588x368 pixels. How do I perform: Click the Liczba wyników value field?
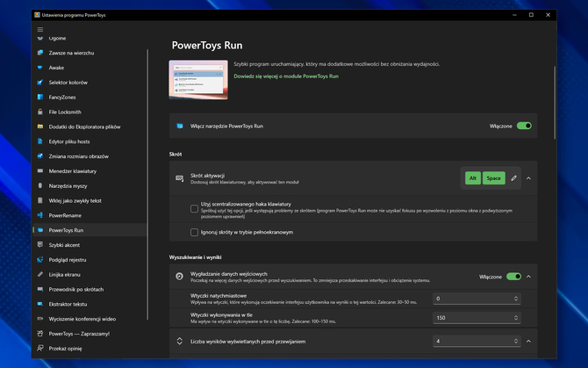pos(477,341)
